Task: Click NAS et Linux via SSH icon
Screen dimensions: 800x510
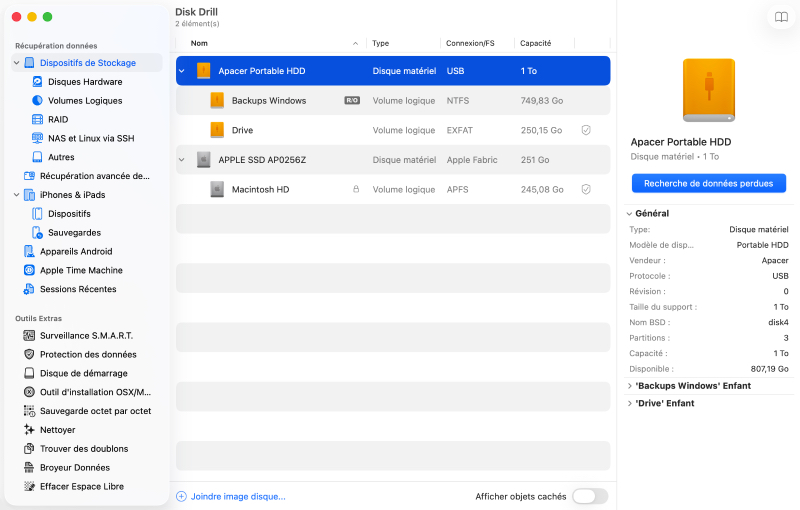Action: [37, 138]
